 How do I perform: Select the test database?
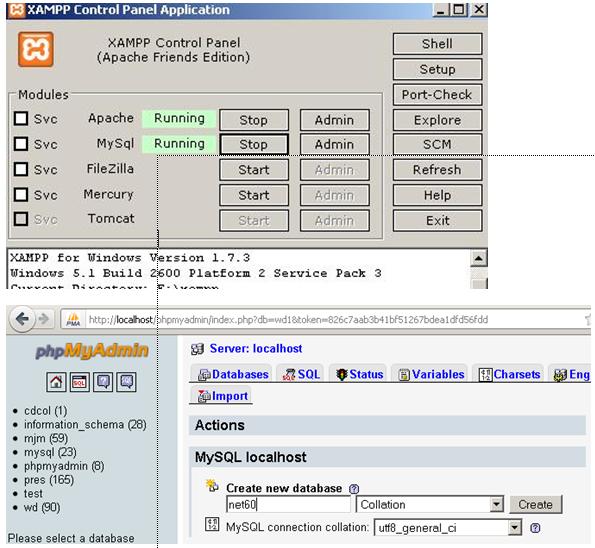point(33,493)
